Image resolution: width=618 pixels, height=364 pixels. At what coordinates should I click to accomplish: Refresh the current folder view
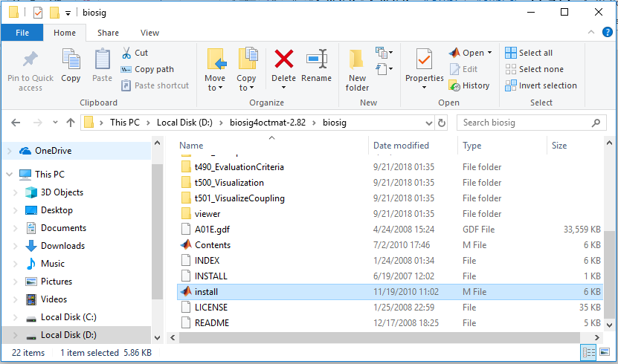[x=442, y=123]
